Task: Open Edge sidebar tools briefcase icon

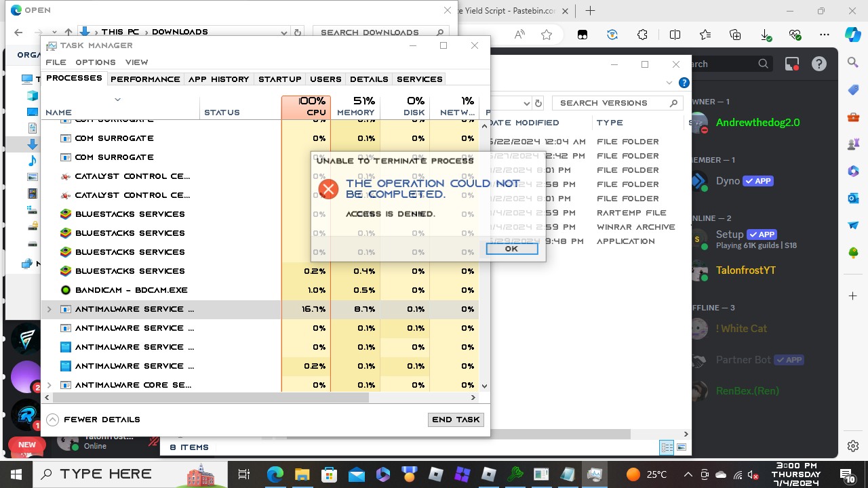Action: click(853, 117)
